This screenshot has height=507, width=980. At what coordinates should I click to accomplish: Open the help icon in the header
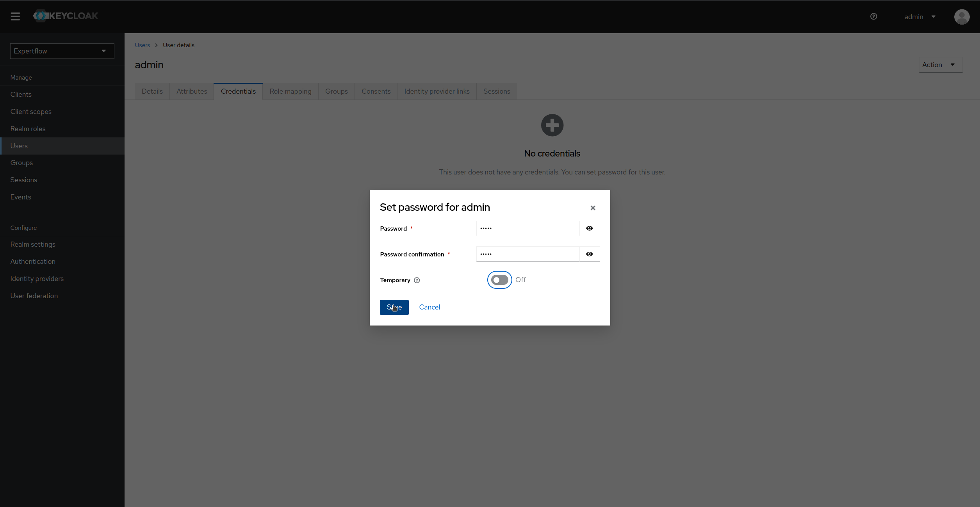click(873, 16)
